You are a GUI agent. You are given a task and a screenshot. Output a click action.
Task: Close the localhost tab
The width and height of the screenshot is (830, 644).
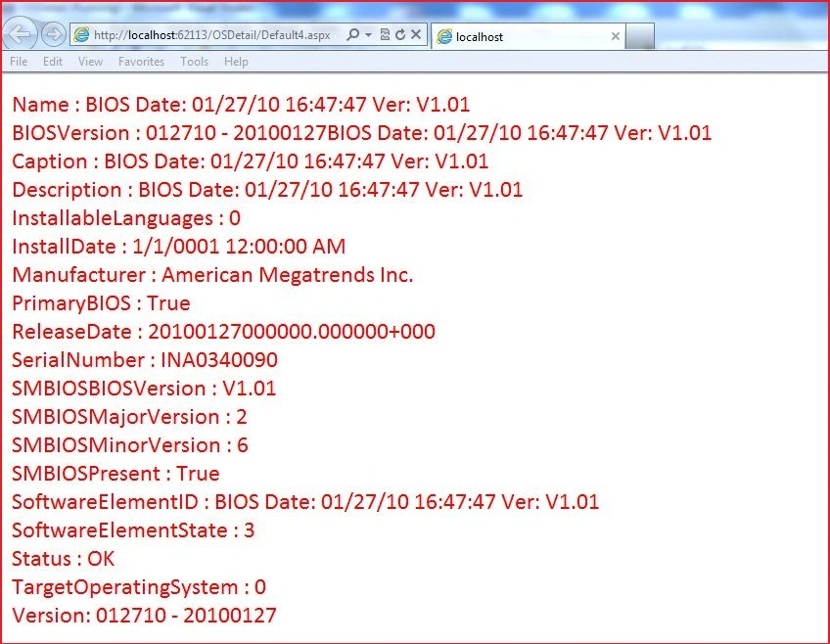click(x=615, y=36)
